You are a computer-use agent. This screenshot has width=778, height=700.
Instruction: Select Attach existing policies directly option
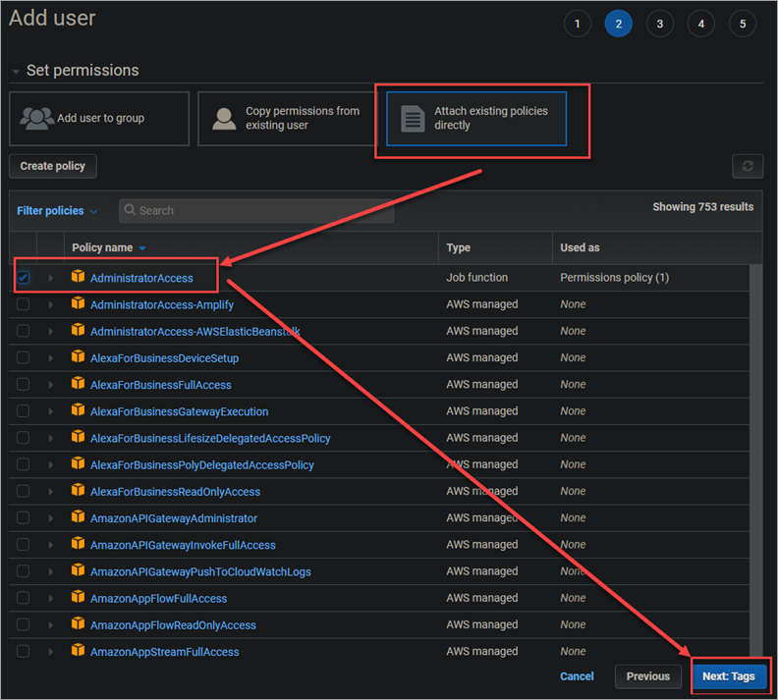[476, 119]
